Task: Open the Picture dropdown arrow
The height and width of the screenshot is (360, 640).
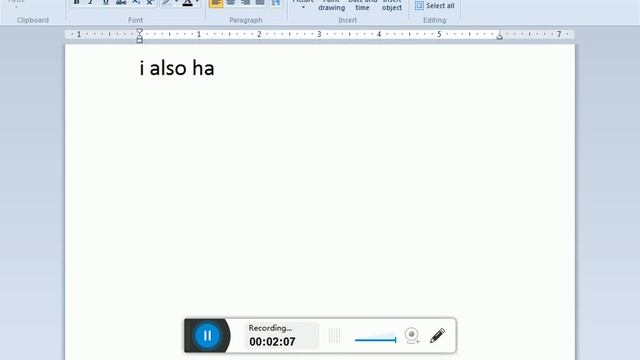Action: coord(303,7)
